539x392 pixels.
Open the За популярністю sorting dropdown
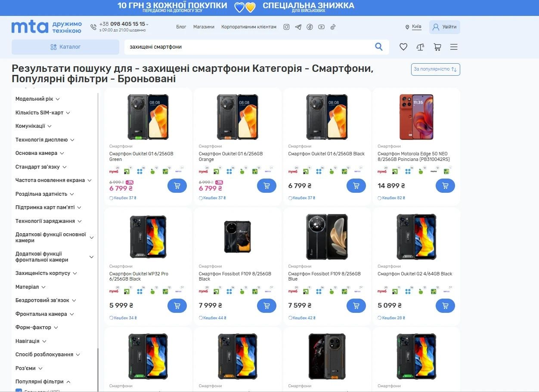pos(435,69)
